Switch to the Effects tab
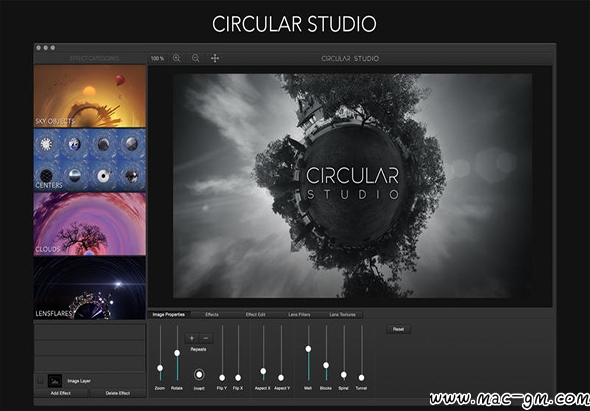Screen dimensions: 590x411 pyautogui.click(x=212, y=315)
